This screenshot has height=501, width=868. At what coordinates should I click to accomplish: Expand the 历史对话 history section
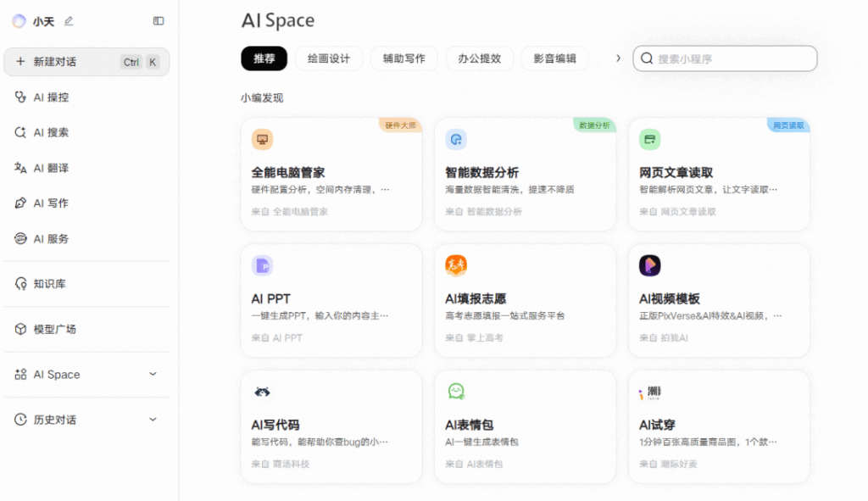(153, 419)
